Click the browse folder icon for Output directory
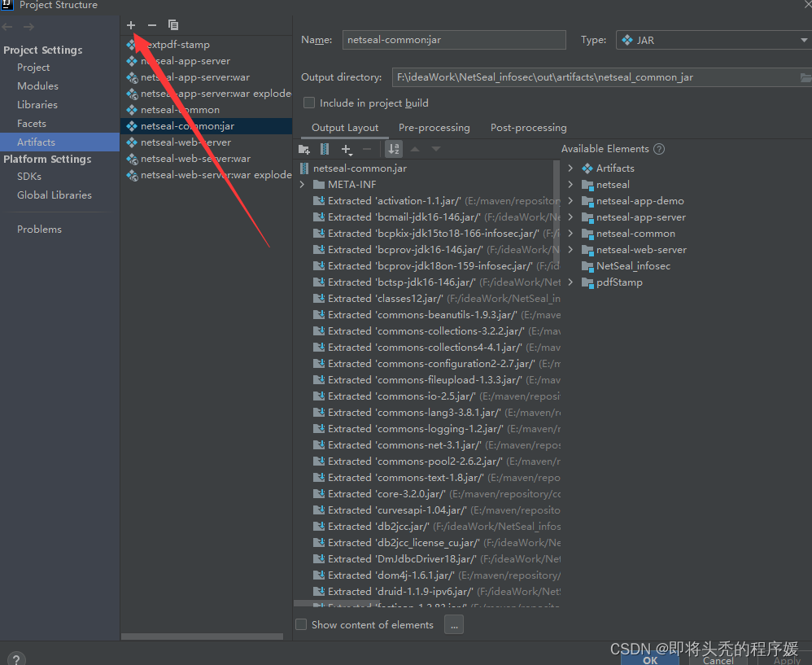The height and width of the screenshot is (665, 812). [805, 77]
